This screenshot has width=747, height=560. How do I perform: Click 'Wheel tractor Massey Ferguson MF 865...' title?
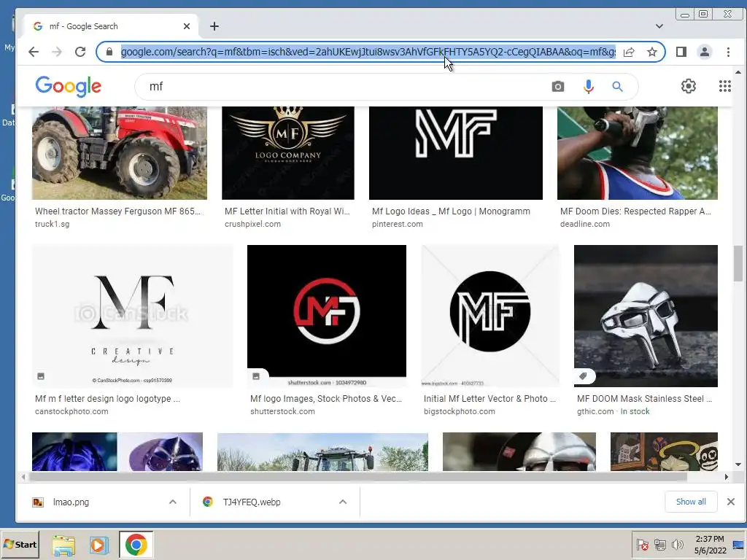coord(117,211)
